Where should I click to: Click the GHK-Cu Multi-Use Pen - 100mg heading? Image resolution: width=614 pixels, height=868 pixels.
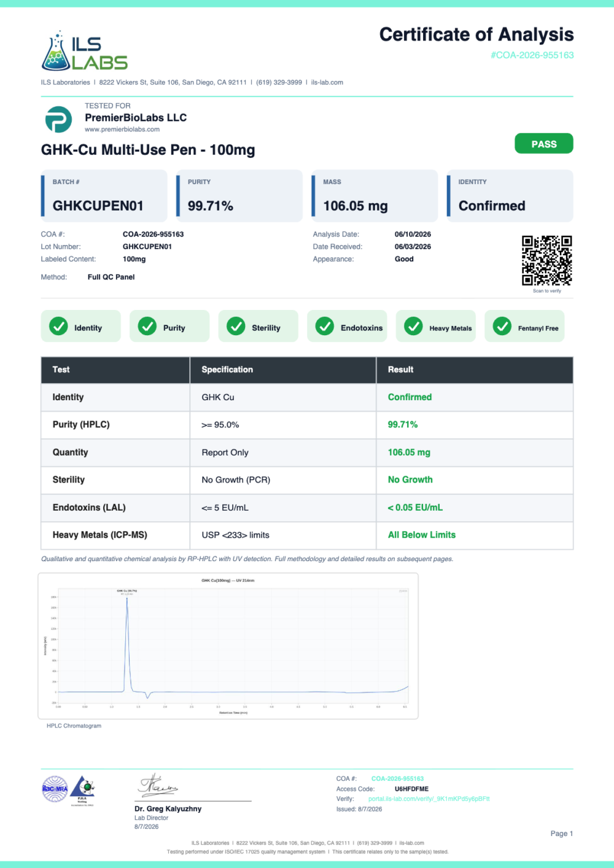(x=148, y=150)
